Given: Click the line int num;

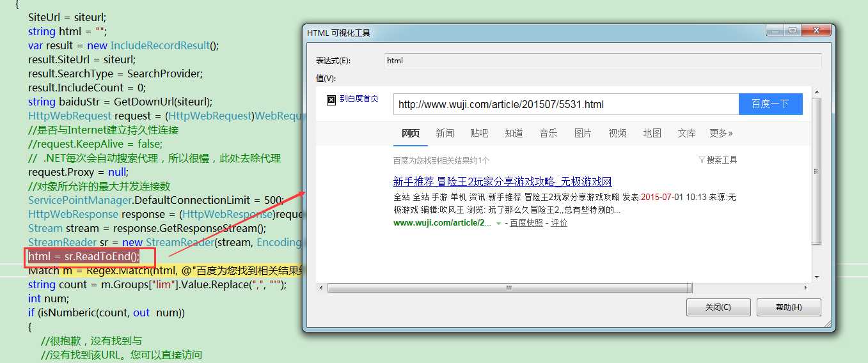Looking at the screenshot, I should coord(49,298).
